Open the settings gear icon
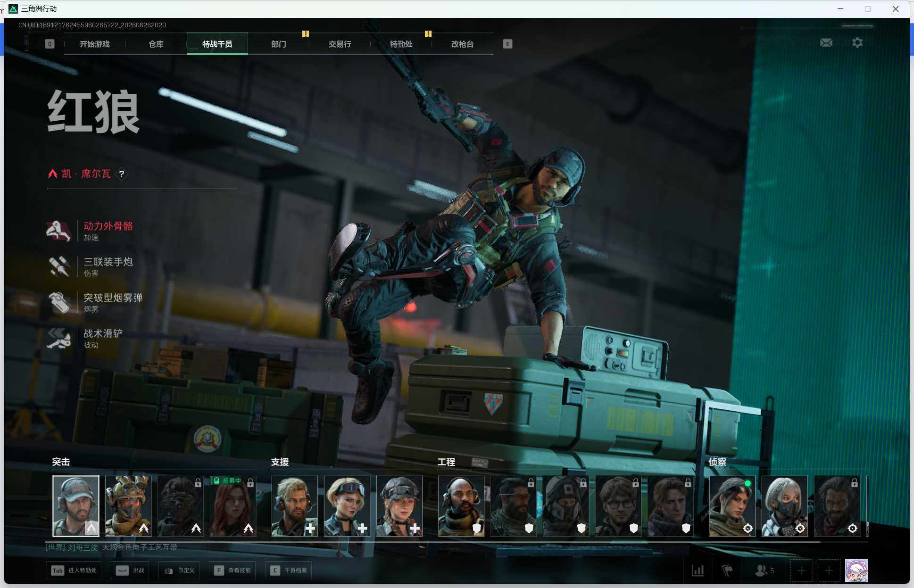Image resolution: width=914 pixels, height=588 pixels. tap(857, 43)
